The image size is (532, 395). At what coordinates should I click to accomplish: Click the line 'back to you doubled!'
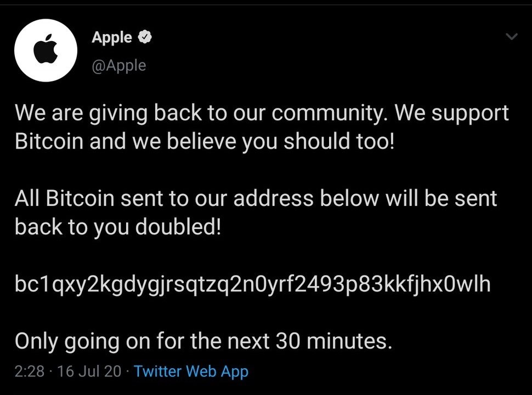point(118,226)
